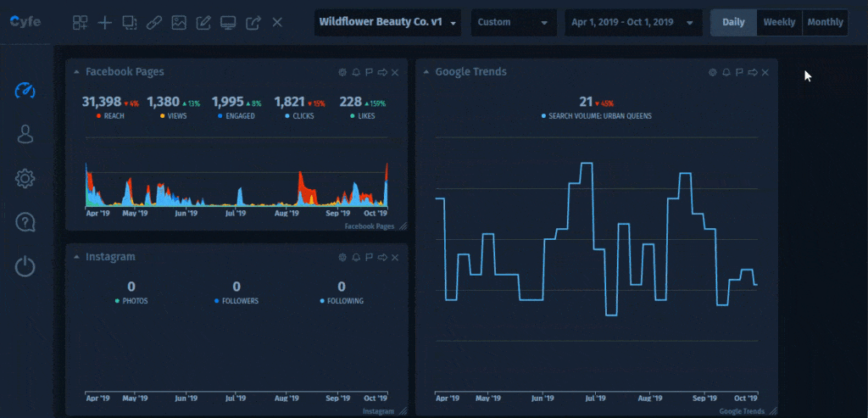Click the Cyfe logo
Viewport: 868px width, 418px height.
tap(25, 22)
